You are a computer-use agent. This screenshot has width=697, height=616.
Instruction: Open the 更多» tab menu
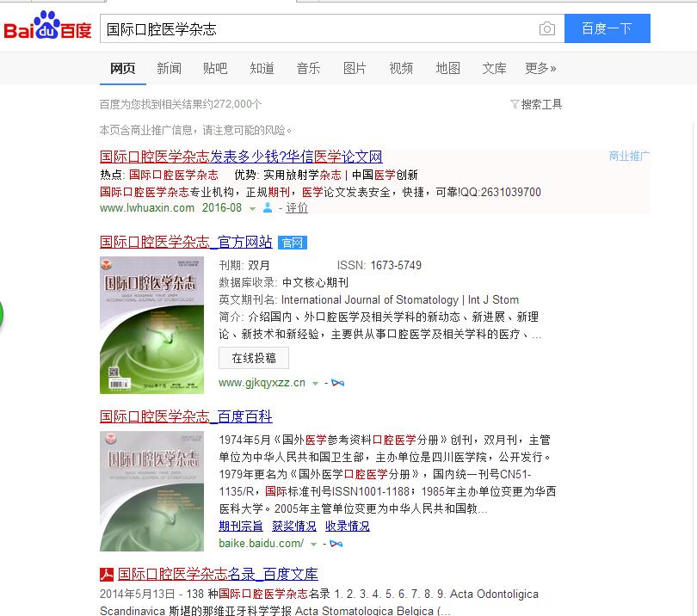[x=540, y=69]
